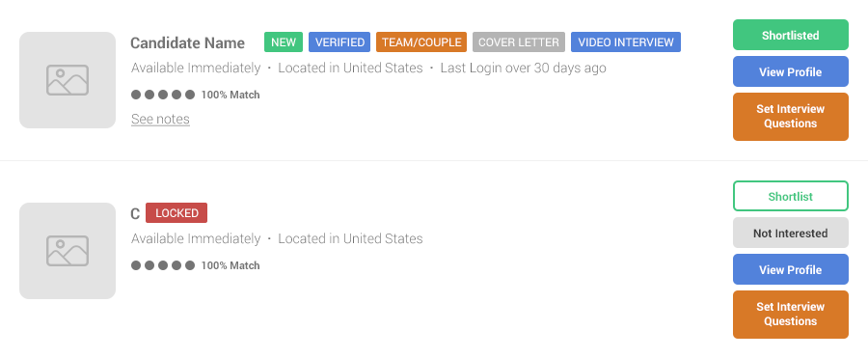Viewport: 868px width, 358px height.
Task: Toggle the green Shortlisted button
Action: coord(791,35)
